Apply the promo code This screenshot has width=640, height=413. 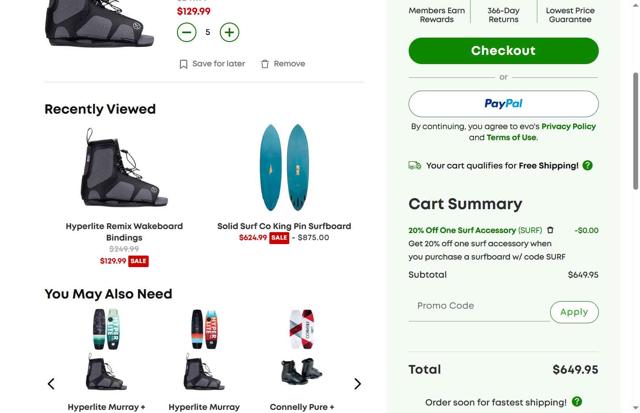click(574, 312)
